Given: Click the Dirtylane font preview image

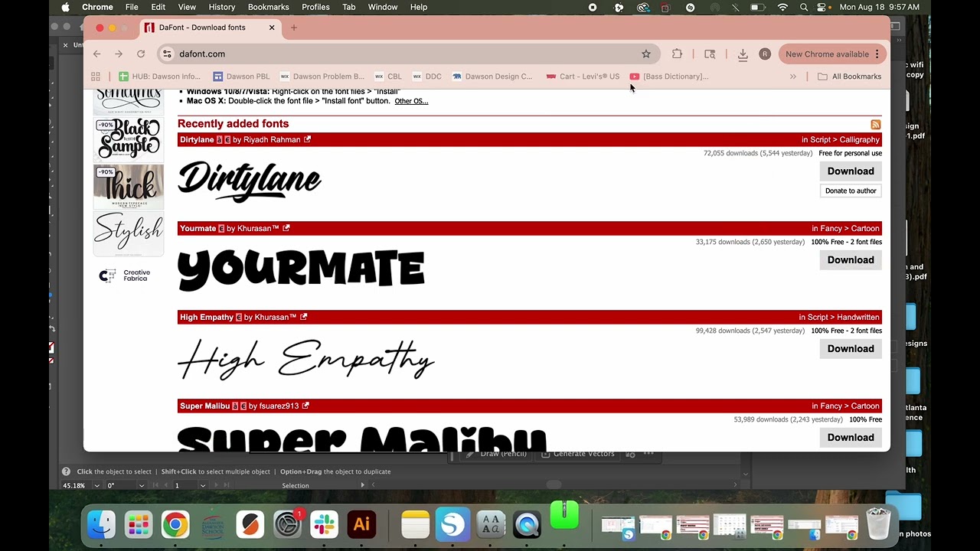Looking at the screenshot, I should pos(250,181).
